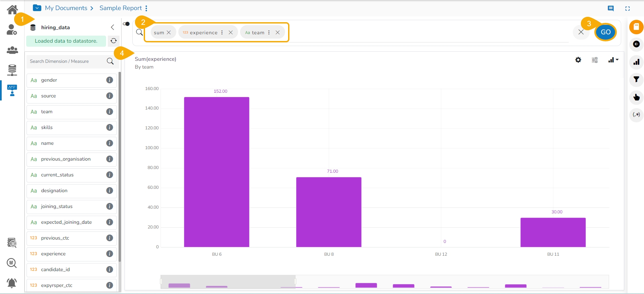Click the dimension list scrollbar
Image resolution: width=644 pixels, height=294 pixels.
click(x=120, y=166)
